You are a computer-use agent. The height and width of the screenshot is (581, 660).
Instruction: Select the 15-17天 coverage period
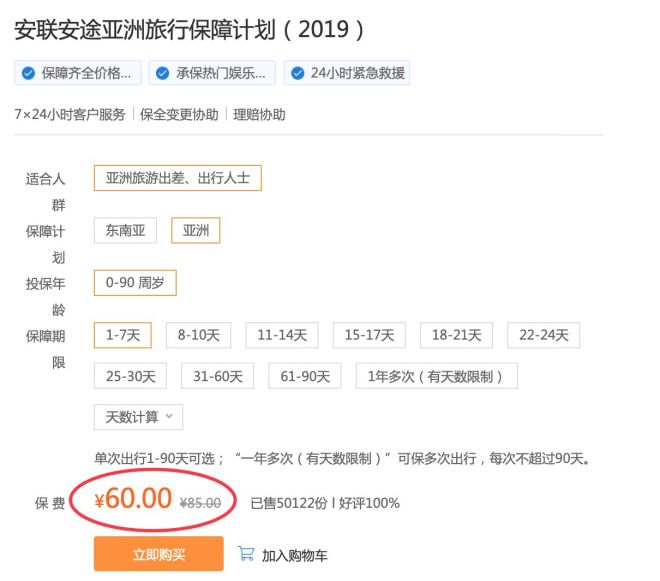[369, 335]
